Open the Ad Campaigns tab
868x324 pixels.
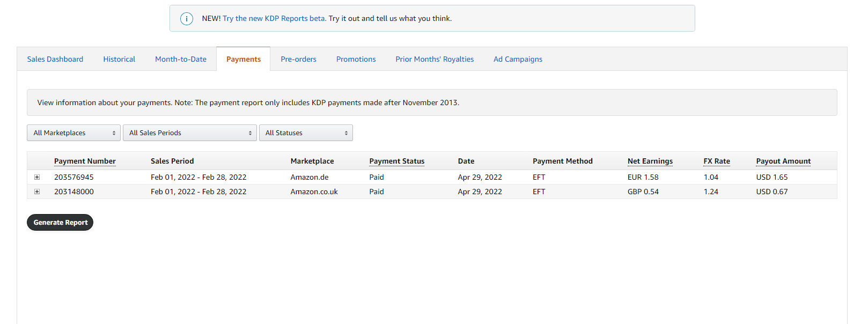coord(518,59)
